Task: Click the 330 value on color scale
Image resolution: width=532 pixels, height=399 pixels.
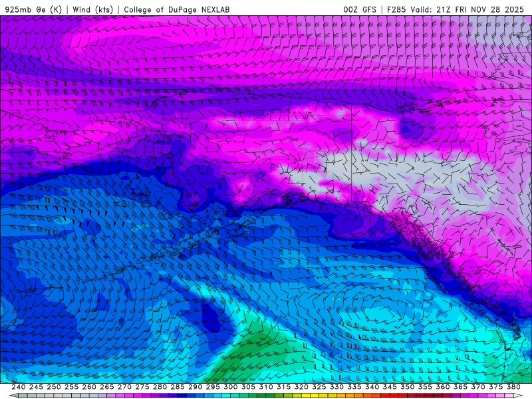Action: click(336, 387)
